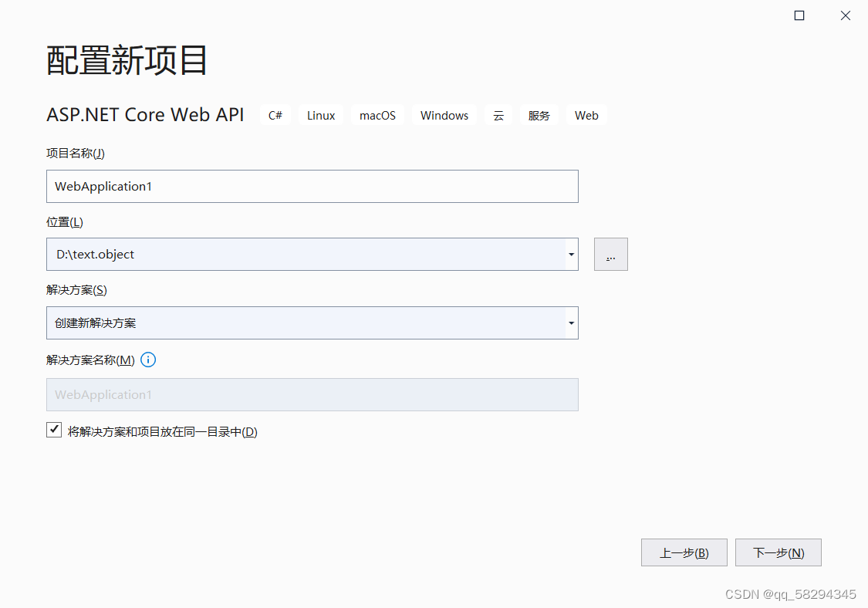Viewport: 868px width, 608px height.
Task: Select the Windows platform tag
Action: tap(444, 114)
